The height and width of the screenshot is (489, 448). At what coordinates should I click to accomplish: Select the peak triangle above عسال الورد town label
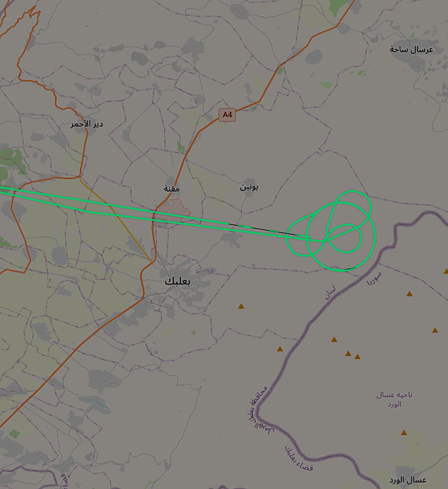click(404, 433)
